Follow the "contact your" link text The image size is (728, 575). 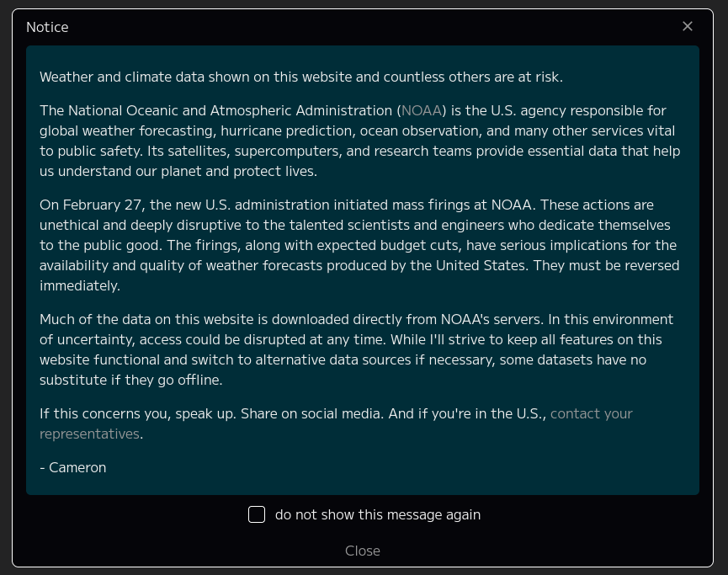point(591,413)
